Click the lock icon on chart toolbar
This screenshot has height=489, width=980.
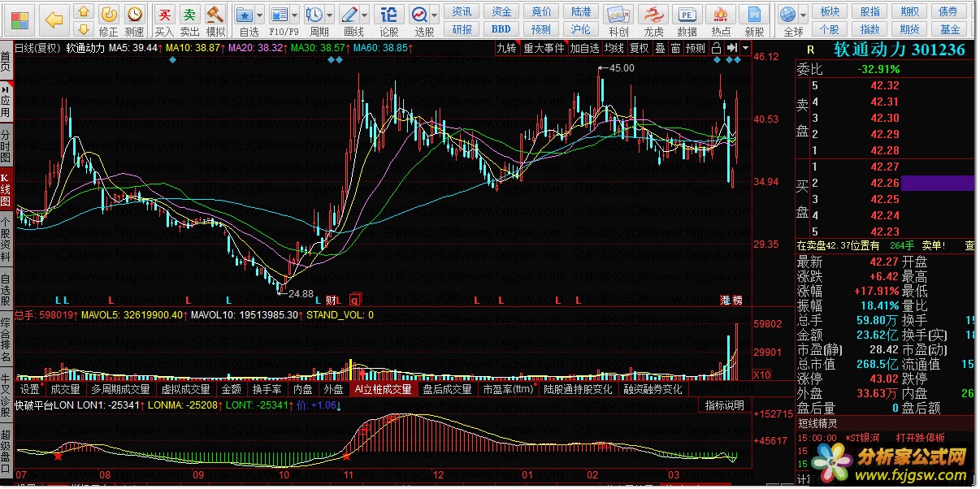pyautogui.click(x=716, y=48)
